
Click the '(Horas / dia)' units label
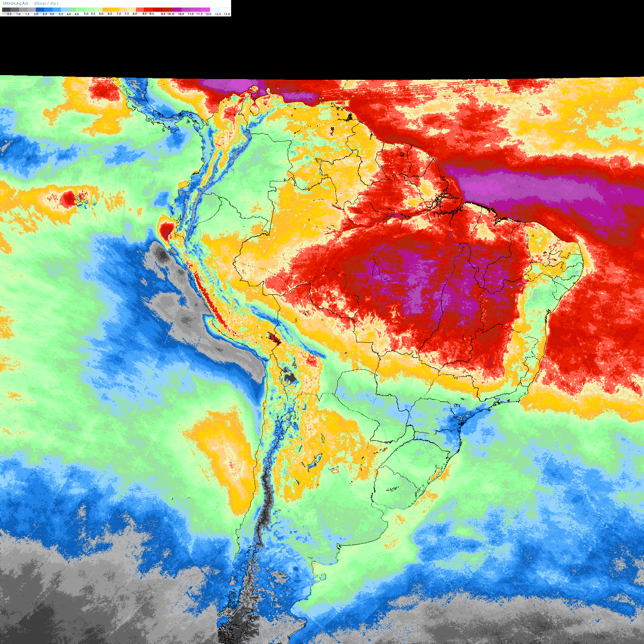[46, 3]
